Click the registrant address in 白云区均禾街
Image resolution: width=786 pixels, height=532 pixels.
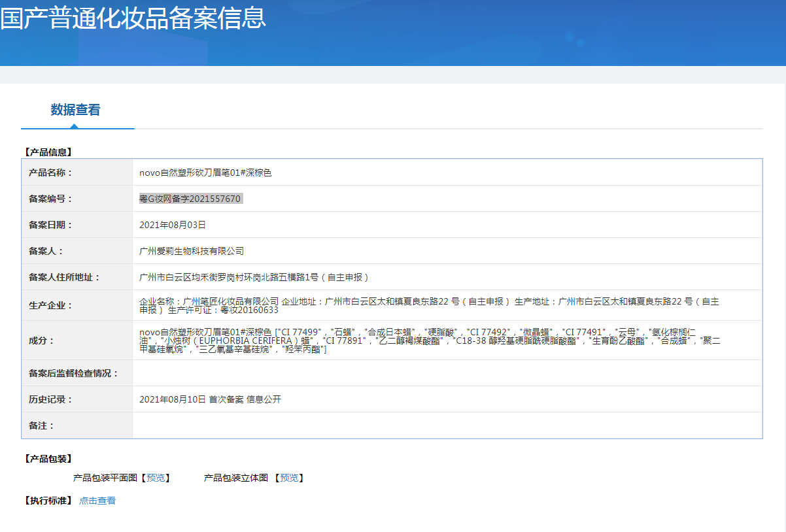pos(254,277)
